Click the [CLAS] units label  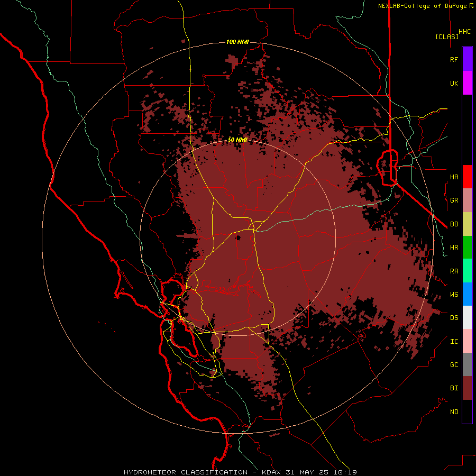[447, 36]
